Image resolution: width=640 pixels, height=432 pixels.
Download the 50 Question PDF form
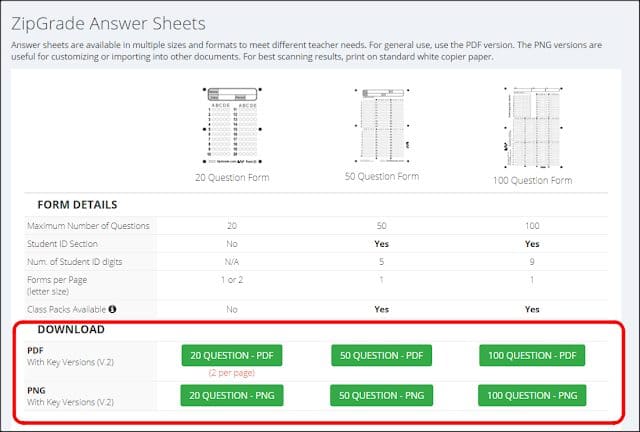coord(381,355)
